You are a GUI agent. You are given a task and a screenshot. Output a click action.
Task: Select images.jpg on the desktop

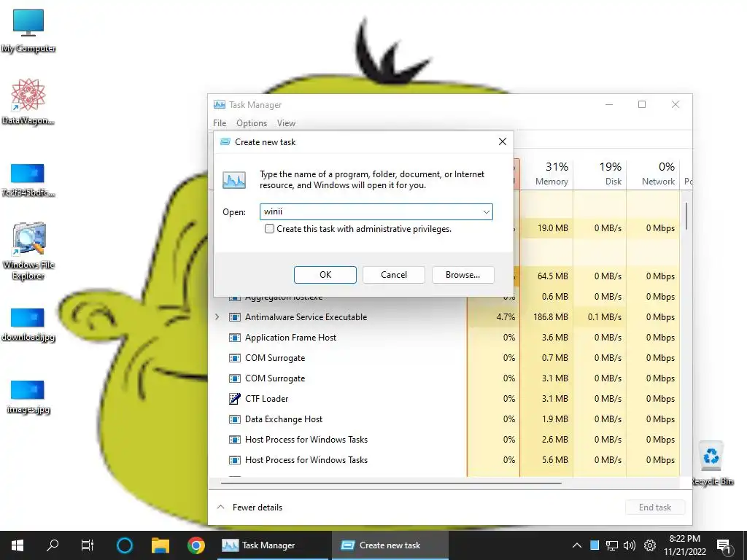tap(28, 397)
